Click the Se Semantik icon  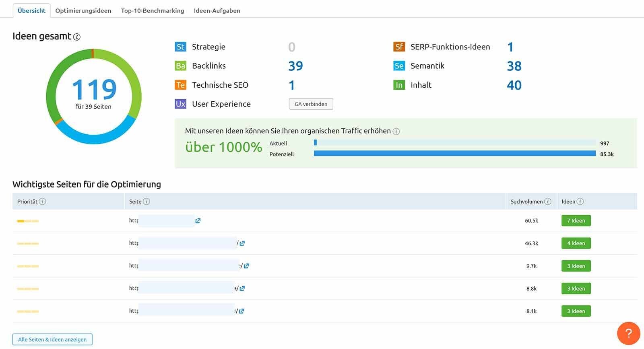[x=399, y=66]
